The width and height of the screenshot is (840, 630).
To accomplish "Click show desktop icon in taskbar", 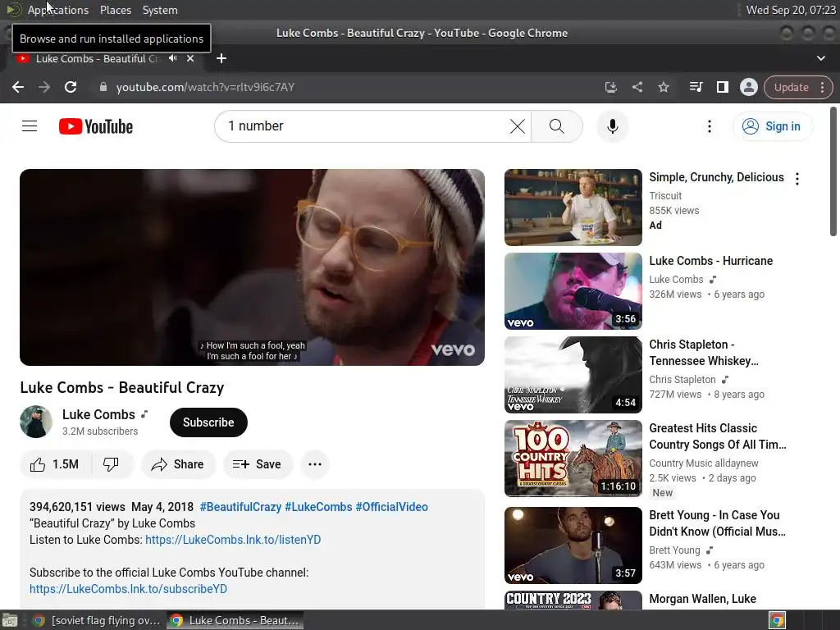I will point(10,620).
